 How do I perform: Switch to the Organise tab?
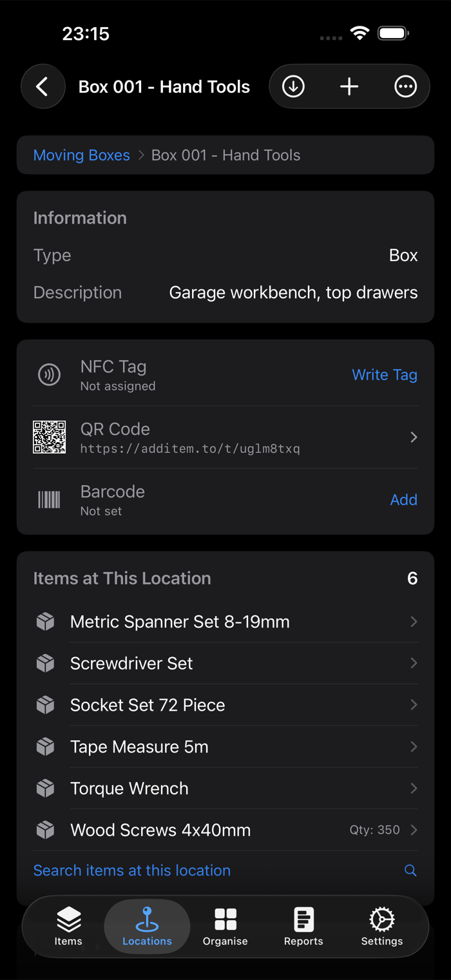pos(225,927)
